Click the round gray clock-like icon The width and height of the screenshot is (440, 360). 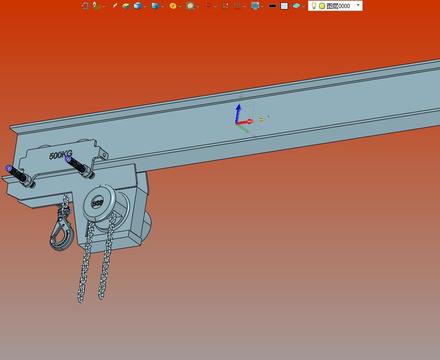[x=190, y=6]
